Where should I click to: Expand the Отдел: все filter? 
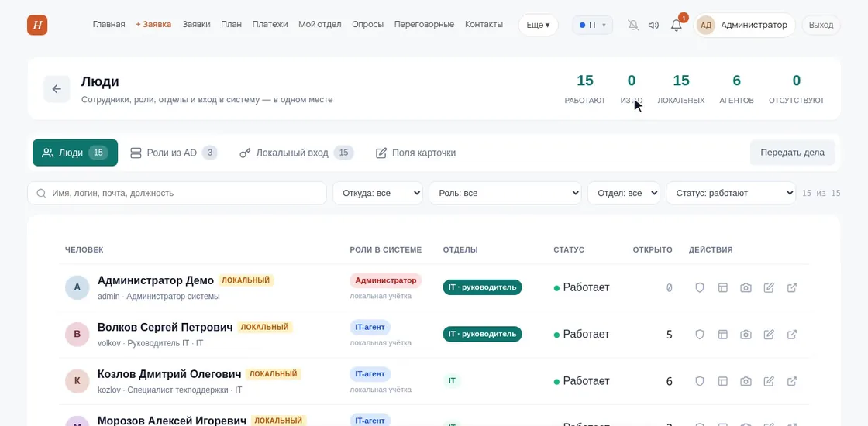(624, 193)
